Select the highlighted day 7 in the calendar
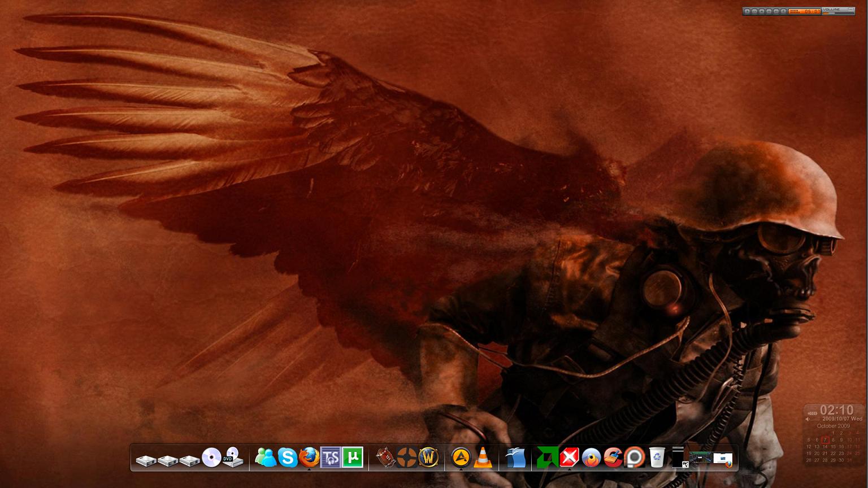The height and width of the screenshot is (488, 868). tap(826, 439)
